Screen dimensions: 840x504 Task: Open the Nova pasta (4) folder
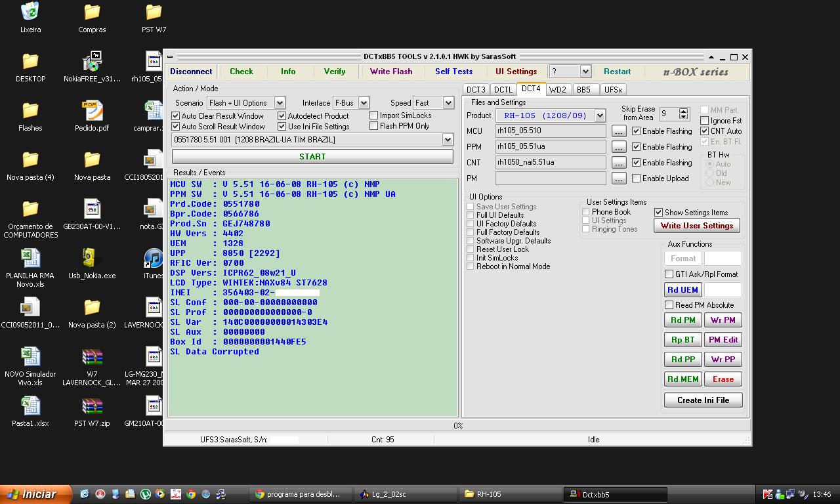point(30,160)
